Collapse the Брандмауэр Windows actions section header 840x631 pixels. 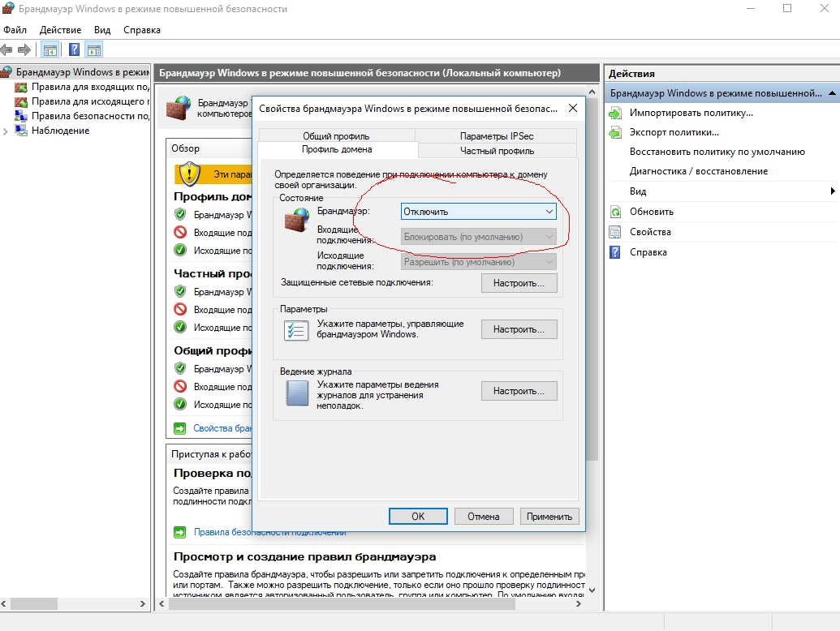click(831, 93)
